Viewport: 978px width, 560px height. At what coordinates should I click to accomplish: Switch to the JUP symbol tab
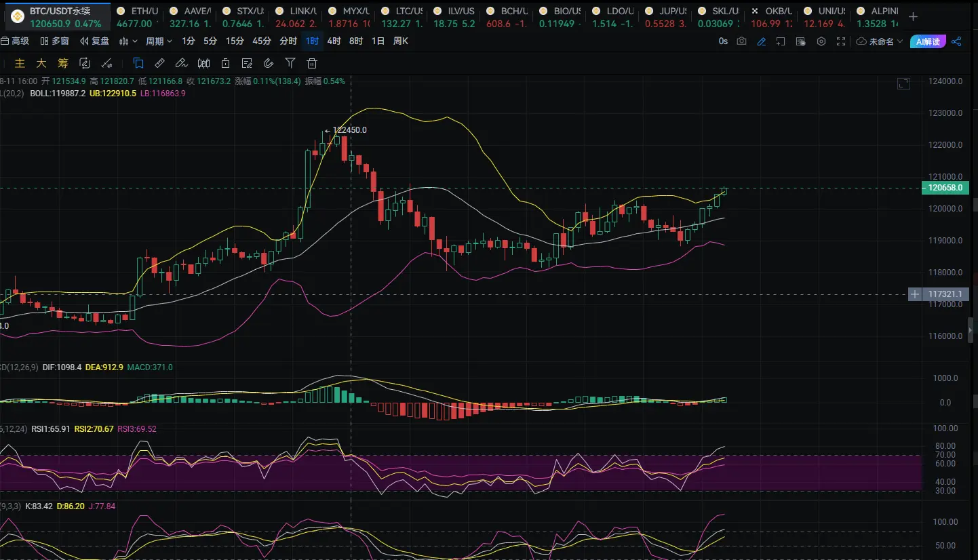click(x=665, y=17)
